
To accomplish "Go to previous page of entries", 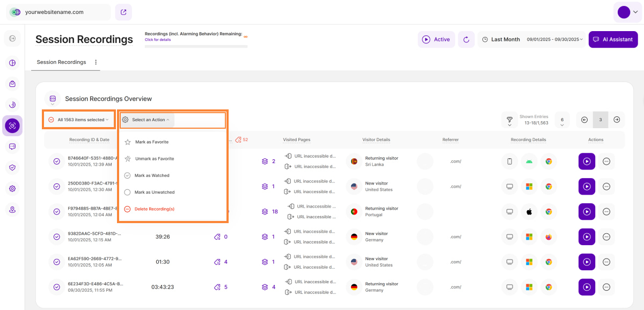I will [x=584, y=120].
